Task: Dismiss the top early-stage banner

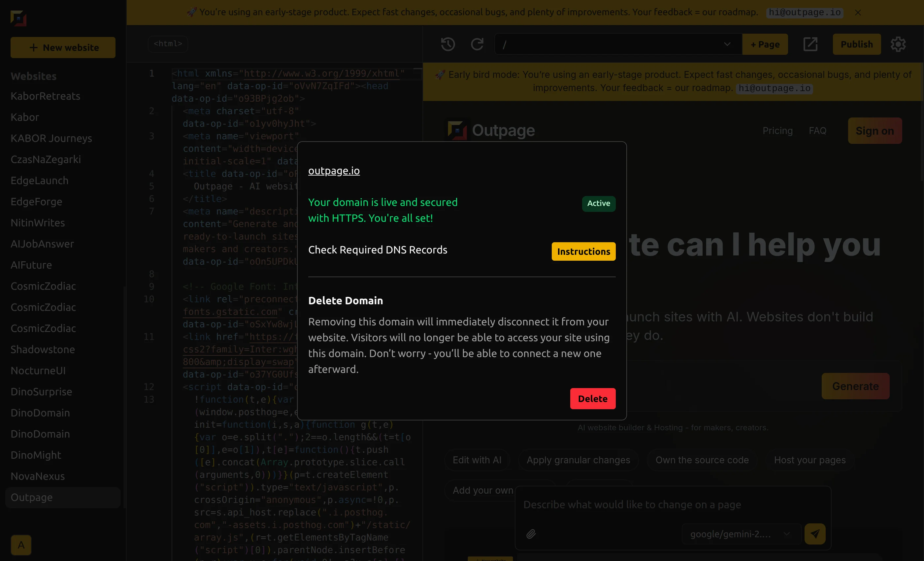Action: [858, 13]
